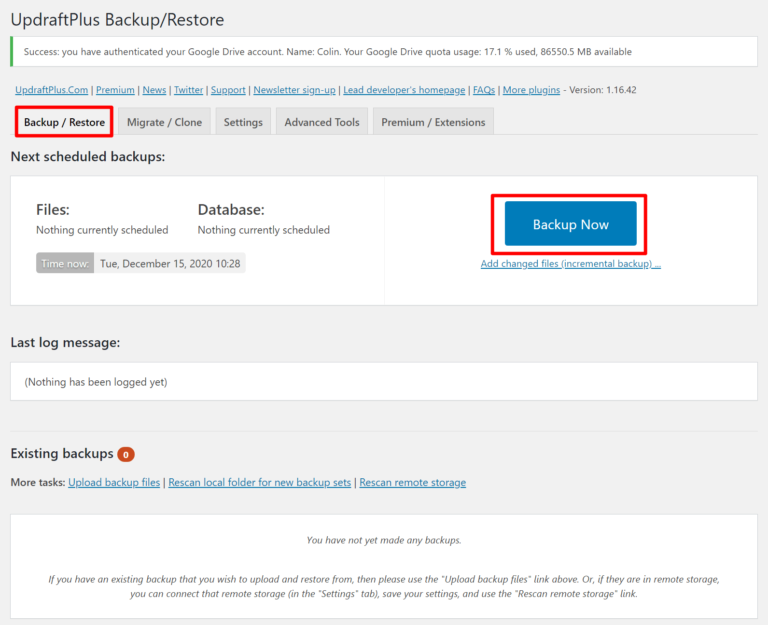Visit the UpdraftPlus.Com link
The image size is (768, 625).
[51, 90]
